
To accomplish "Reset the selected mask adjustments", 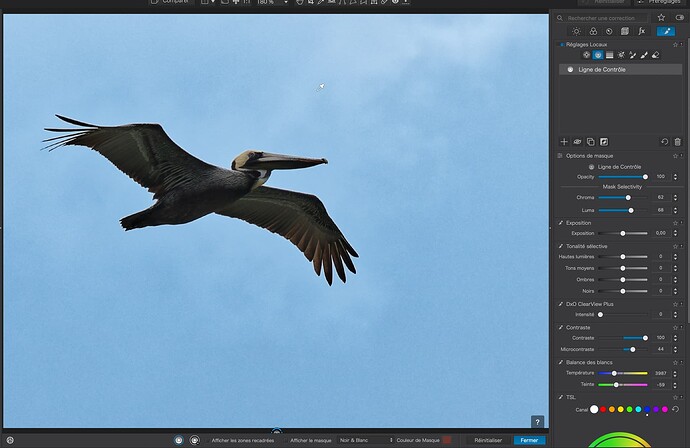I will [x=664, y=142].
